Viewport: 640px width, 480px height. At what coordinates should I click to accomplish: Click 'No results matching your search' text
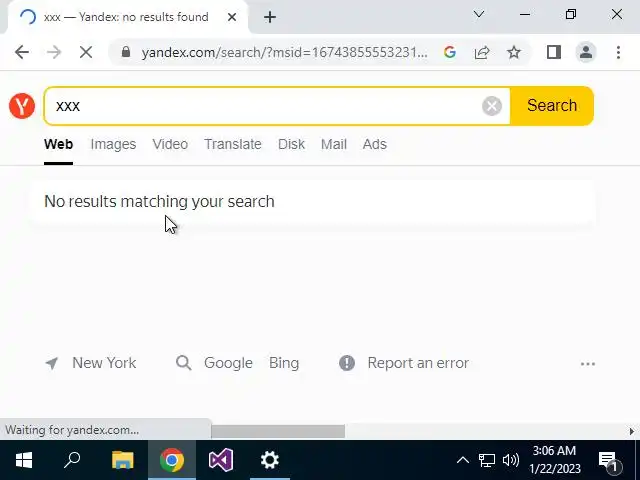click(x=159, y=202)
